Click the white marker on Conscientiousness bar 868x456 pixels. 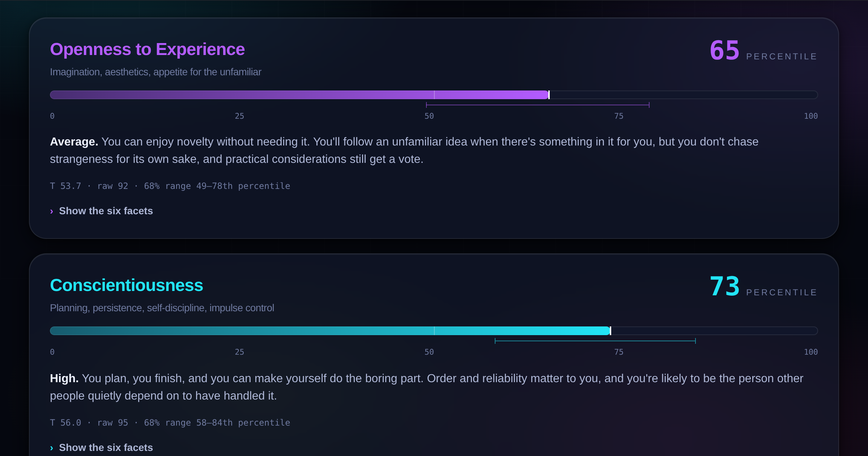pos(610,331)
